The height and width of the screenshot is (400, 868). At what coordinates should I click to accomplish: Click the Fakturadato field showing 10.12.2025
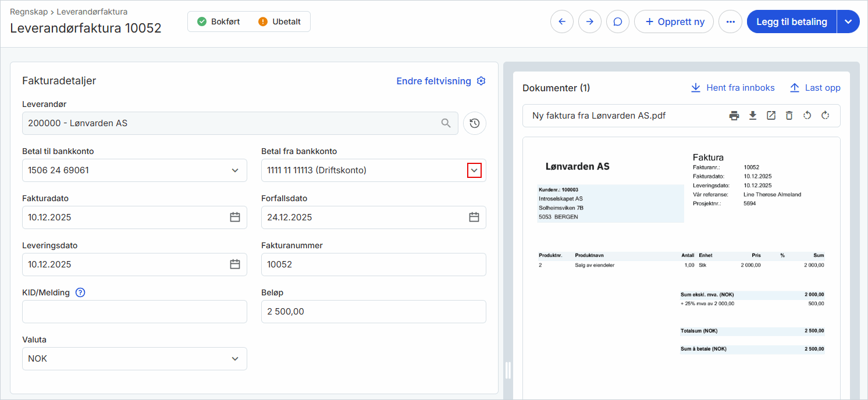tap(134, 217)
